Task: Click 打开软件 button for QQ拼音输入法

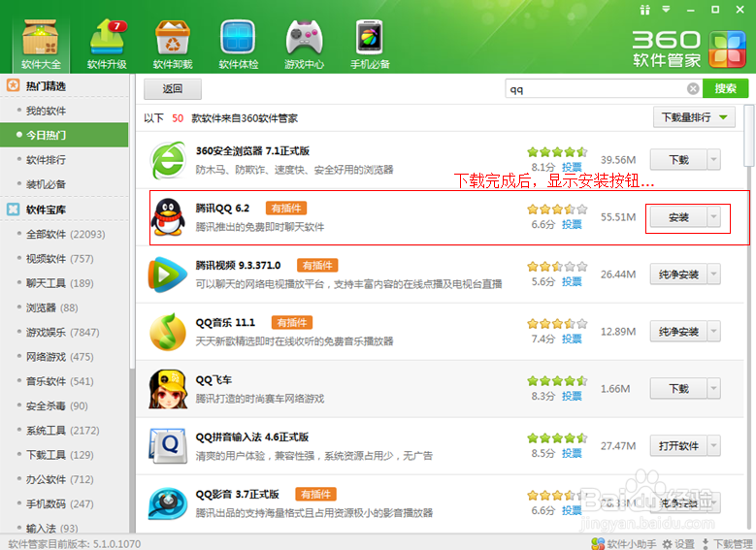Action: coord(678,446)
